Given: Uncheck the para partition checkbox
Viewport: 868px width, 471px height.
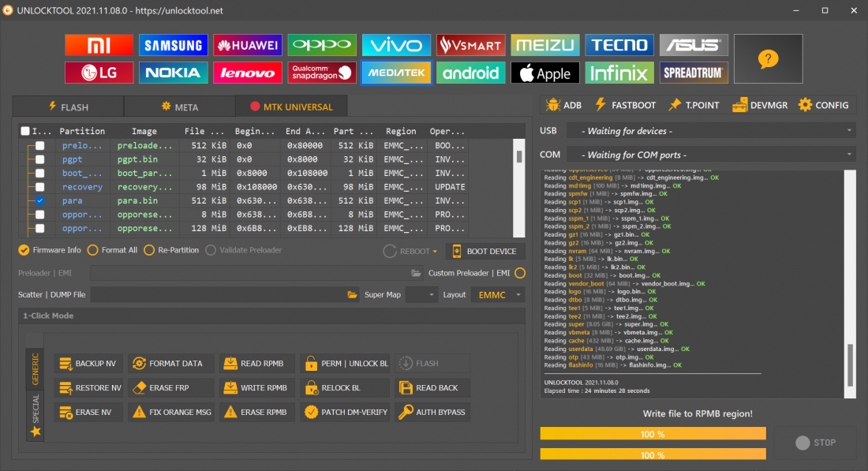Looking at the screenshot, I should (40, 201).
